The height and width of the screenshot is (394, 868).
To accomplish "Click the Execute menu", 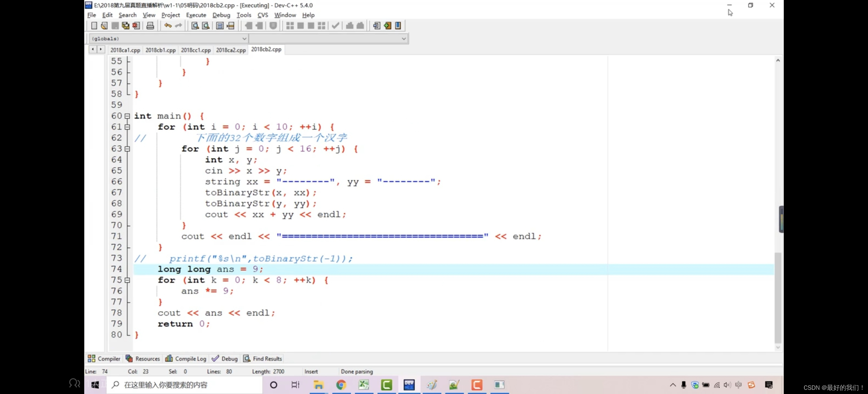I will [x=196, y=15].
